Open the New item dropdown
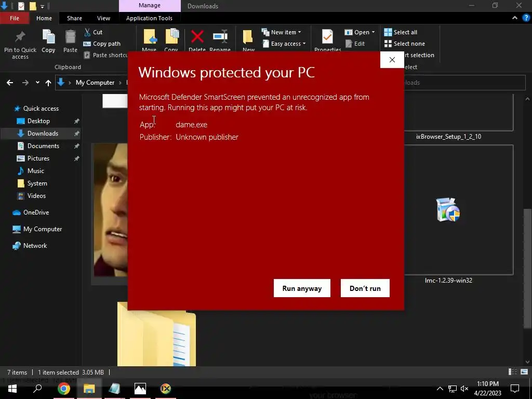 pyautogui.click(x=281, y=32)
